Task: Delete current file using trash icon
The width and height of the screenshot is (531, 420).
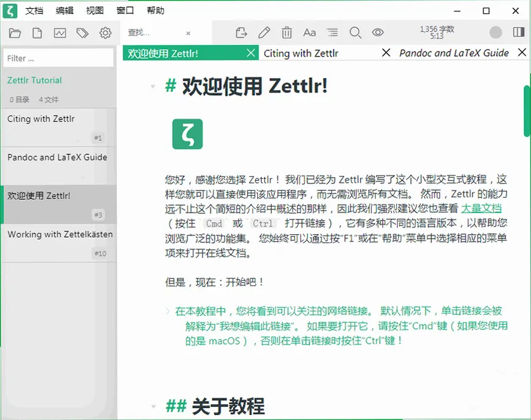Action: pos(286,32)
